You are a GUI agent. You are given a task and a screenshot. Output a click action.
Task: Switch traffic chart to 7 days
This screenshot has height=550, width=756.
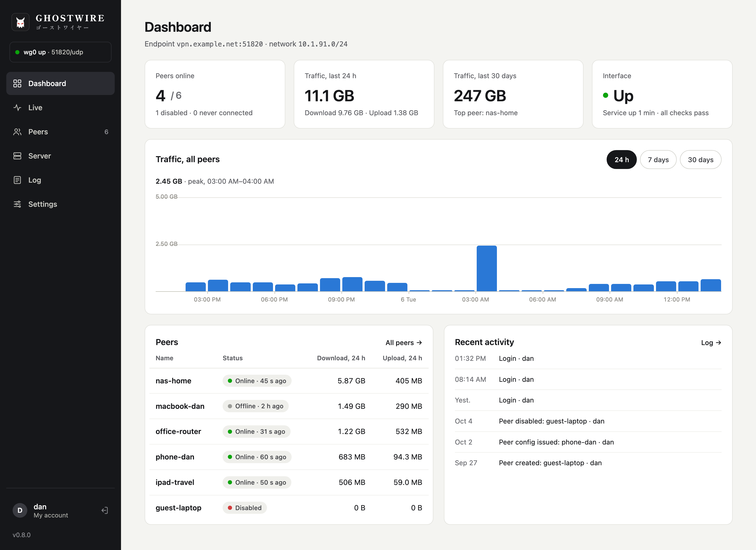coord(658,160)
